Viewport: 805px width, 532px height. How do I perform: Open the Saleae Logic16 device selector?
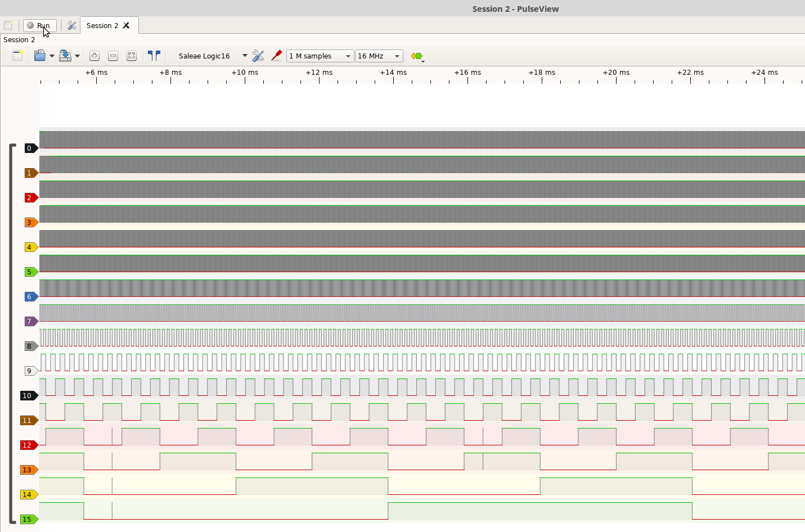[213, 56]
